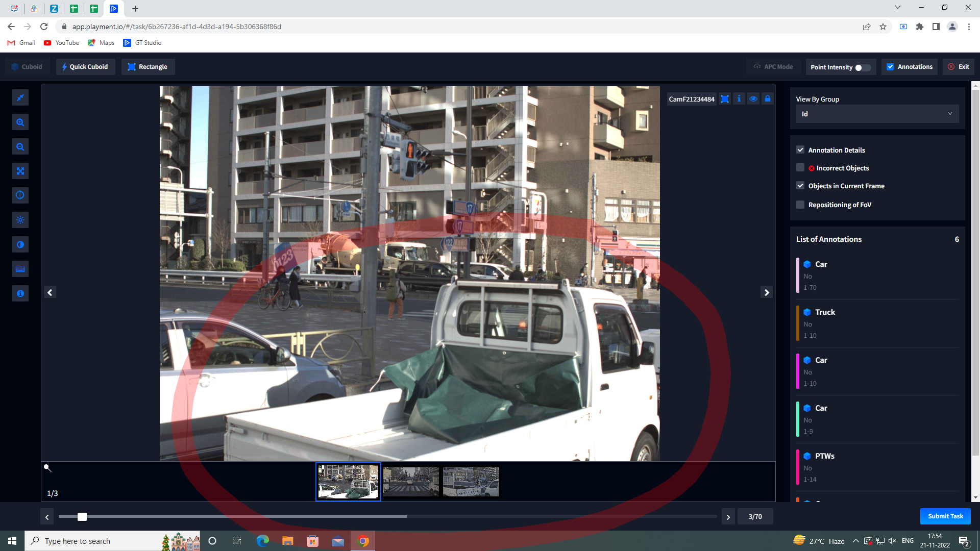
Task: Advance to the next frame arrow
Action: [728, 517]
